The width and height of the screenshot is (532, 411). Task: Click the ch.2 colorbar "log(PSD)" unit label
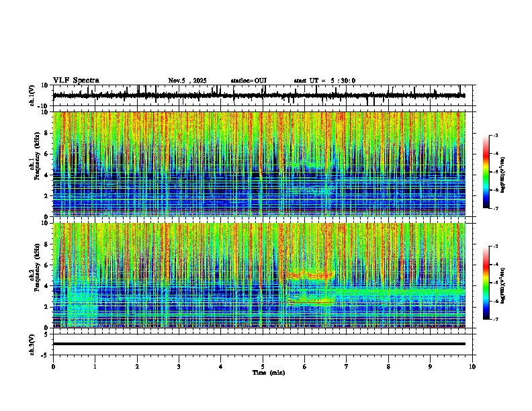point(503,285)
